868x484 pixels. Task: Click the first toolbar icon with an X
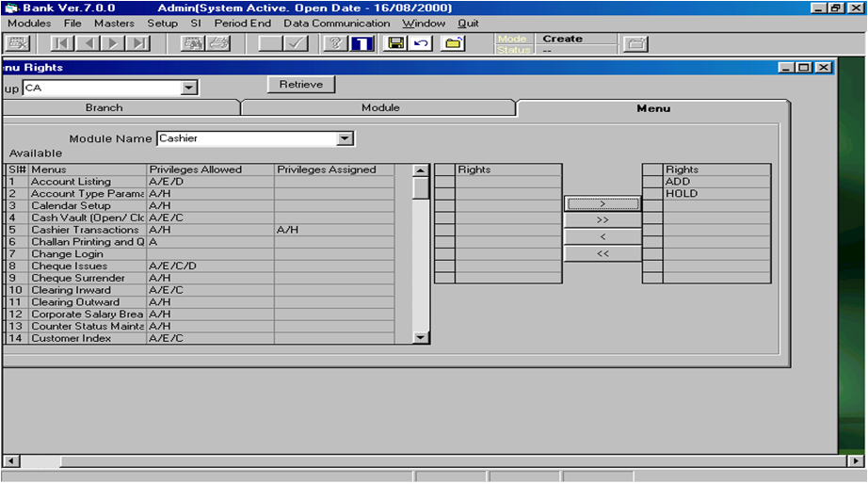click(x=18, y=43)
